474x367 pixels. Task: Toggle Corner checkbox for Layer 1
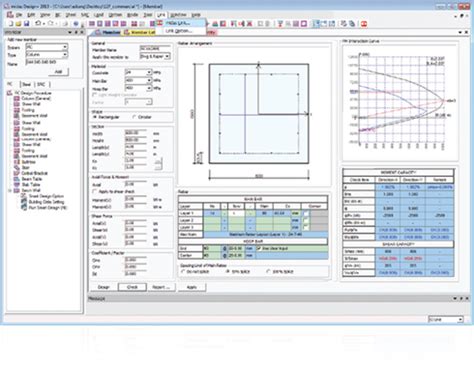[x=306, y=213]
